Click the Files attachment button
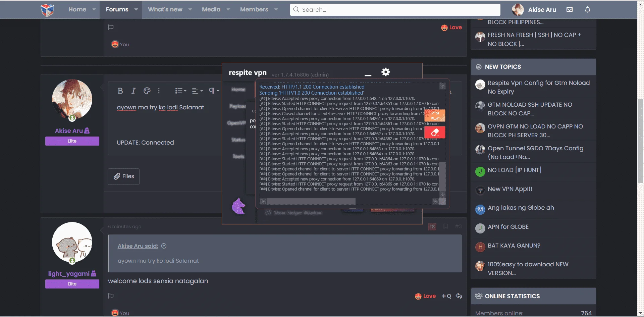The width and height of the screenshot is (644, 317). pyautogui.click(x=124, y=176)
